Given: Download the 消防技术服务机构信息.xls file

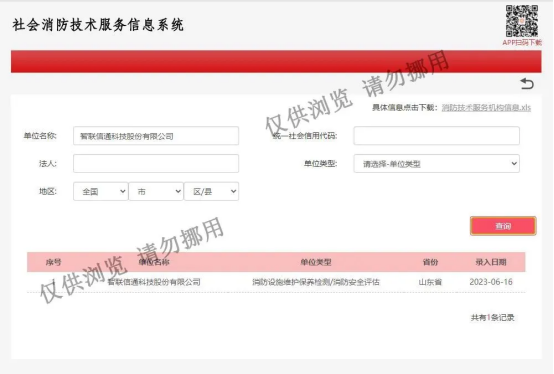Looking at the screenshot, I should [486, 107].
